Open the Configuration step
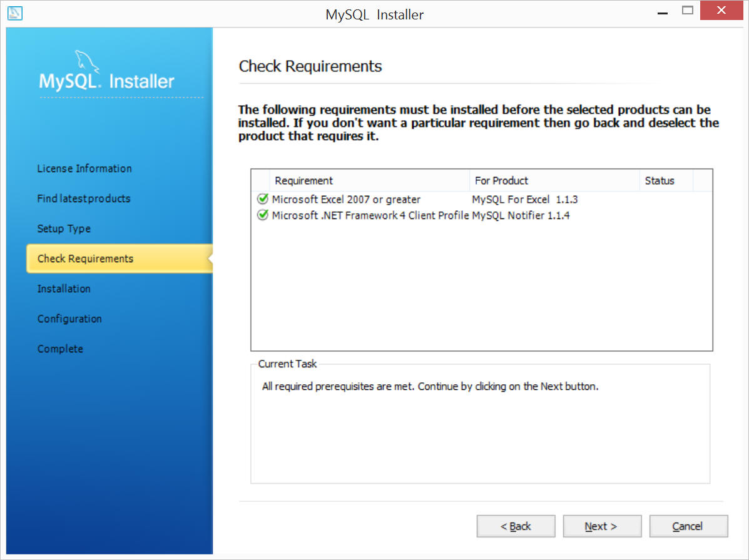Viewport: 749px width, 560px height. (x=69, y=318)
